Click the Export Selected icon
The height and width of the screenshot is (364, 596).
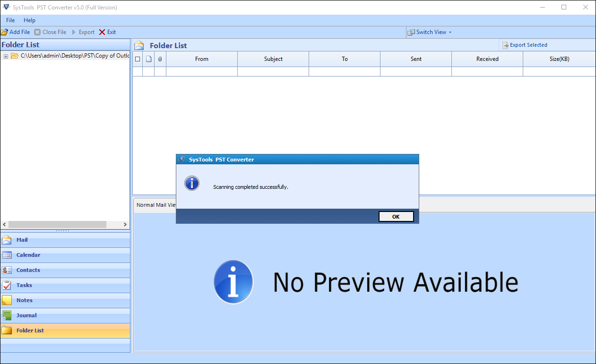pyautogui.click(x=505, y=45)
